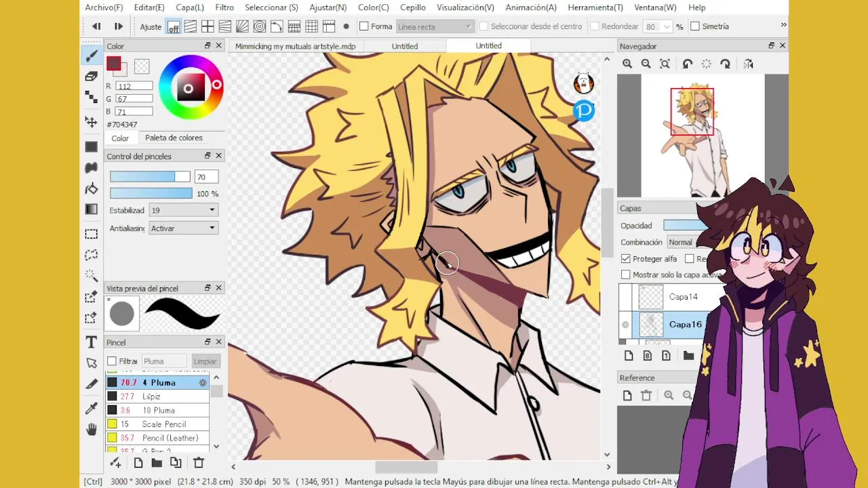Select the Magic Wand tool

(92, 276)
